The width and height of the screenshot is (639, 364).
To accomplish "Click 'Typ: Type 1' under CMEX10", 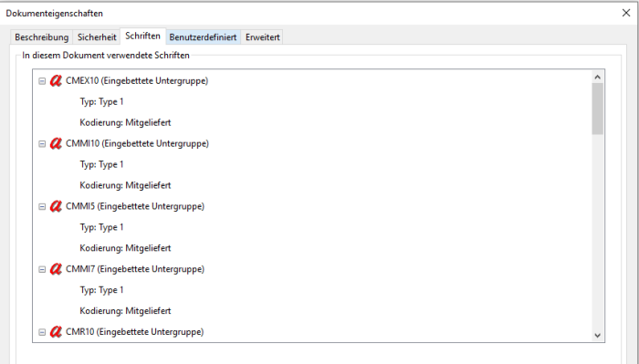I will (101, 101).
